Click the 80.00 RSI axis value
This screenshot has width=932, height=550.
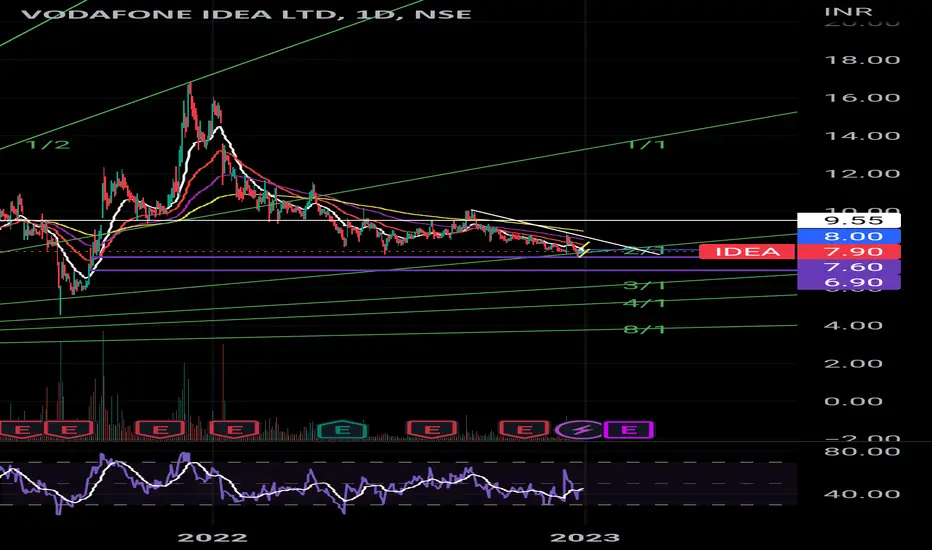tap(862, 452)
